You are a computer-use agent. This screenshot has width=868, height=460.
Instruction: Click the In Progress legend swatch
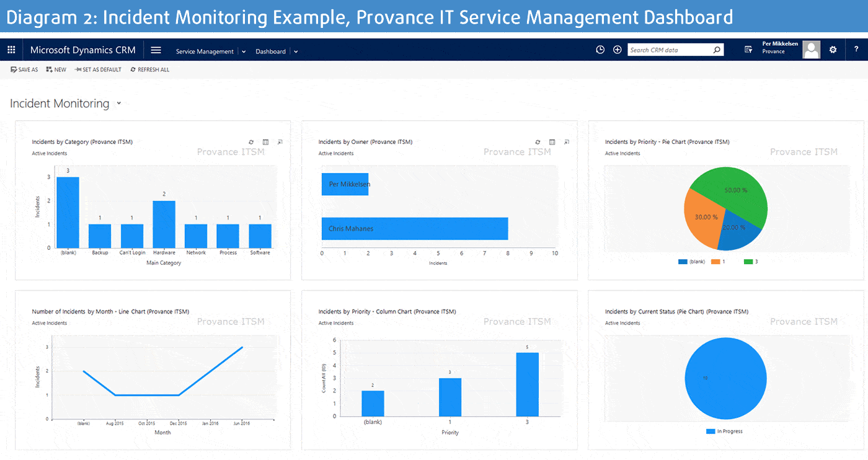(710, 431)
